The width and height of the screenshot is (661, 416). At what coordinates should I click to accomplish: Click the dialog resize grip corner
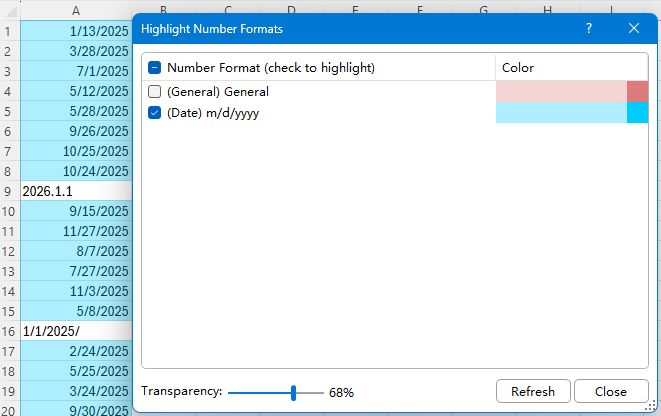tap(652, 407)
